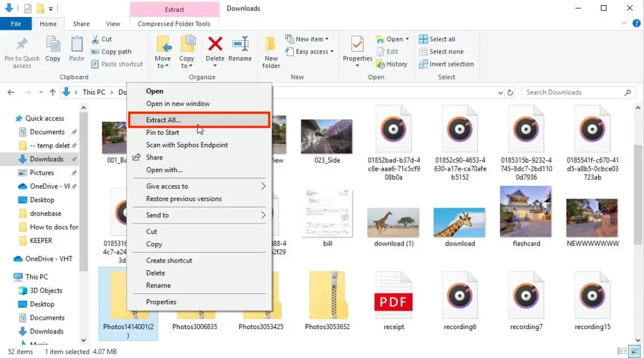Click the Properties checkmark icon
The height and width of the screenshot is (358, 644).
tap(357, 44)
